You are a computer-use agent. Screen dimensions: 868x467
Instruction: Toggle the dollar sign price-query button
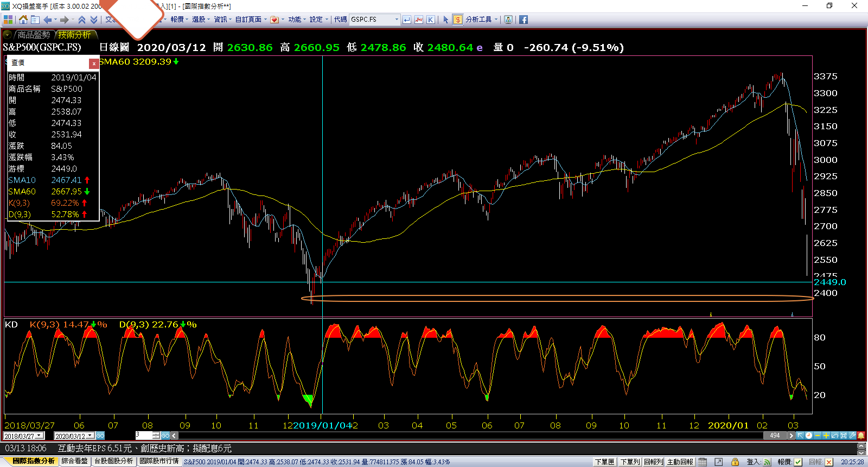coord(458,20)
